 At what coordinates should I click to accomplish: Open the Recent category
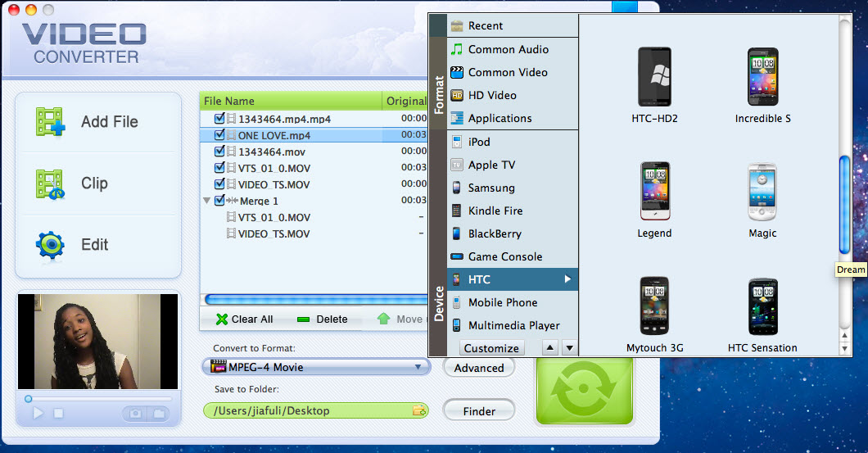[x=513, y=25]
